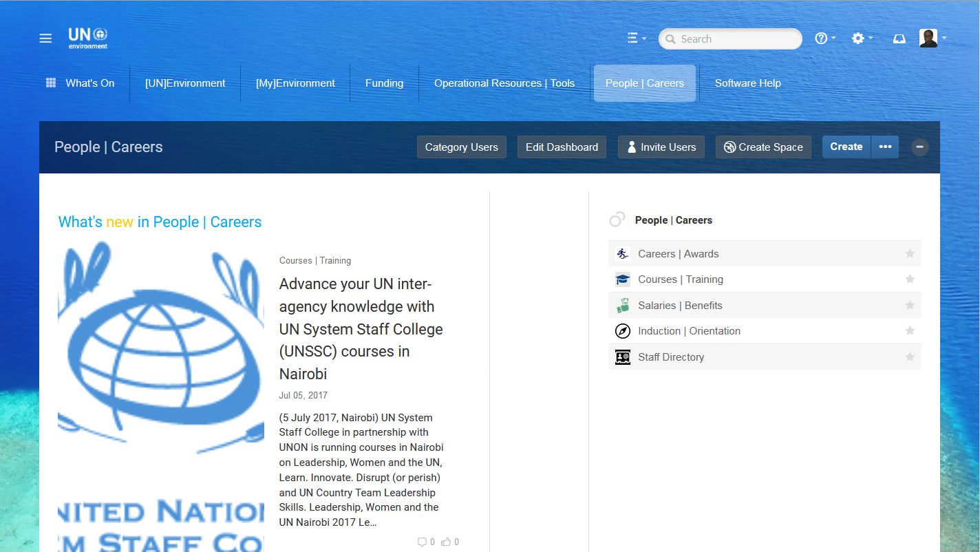Image resolution: width=980 pixels, height=552 pixels.
Task: Favorite the Courses | Training star
Action: click(910, 279)
